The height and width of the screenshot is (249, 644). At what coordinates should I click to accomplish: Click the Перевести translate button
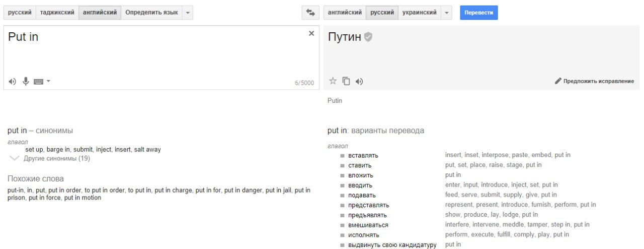coord(479,13)
